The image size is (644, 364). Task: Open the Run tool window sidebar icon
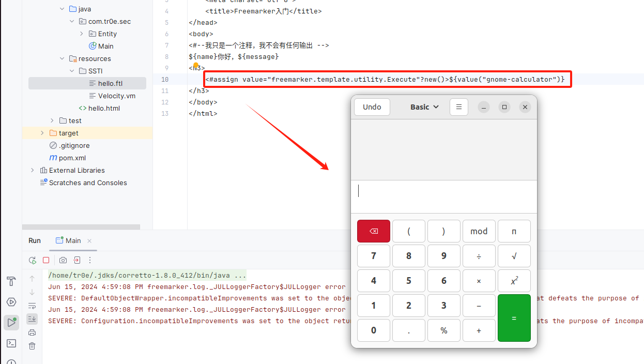[x=11, y=323]
